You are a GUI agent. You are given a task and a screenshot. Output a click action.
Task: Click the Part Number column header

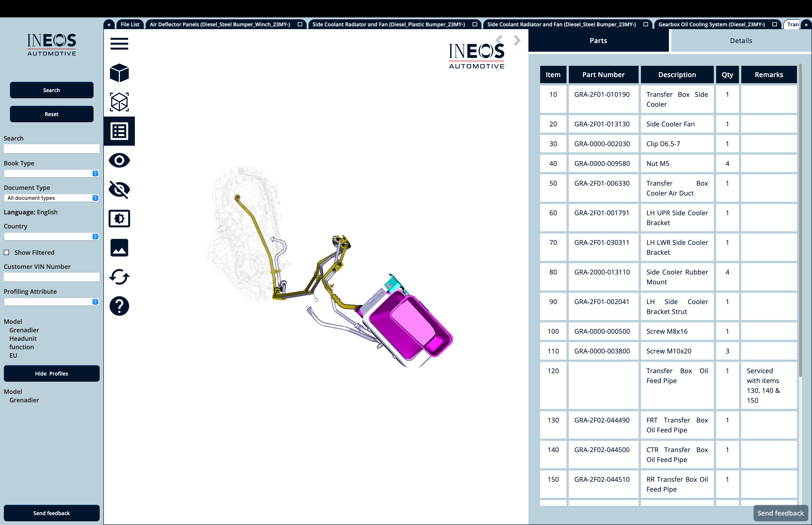point(603,75)
